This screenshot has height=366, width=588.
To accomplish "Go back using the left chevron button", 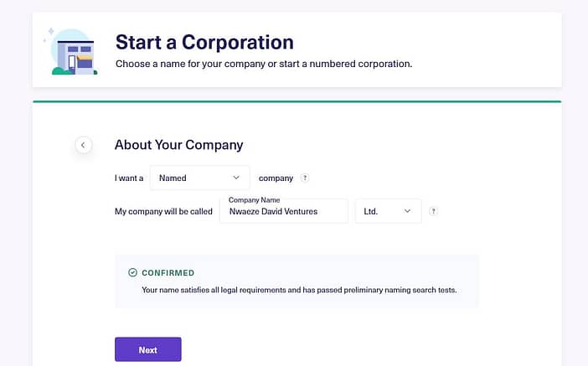I will coord(83,145).
